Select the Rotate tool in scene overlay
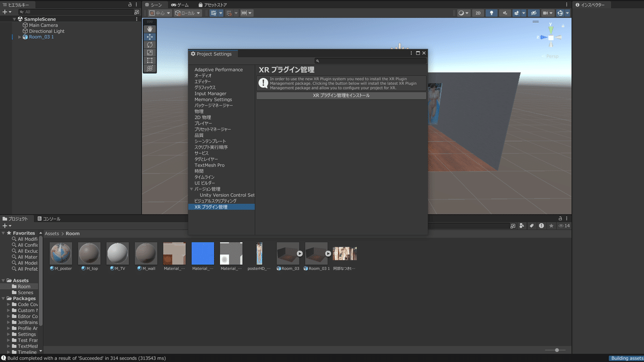644x362 pixels. [x=150, y=45]
